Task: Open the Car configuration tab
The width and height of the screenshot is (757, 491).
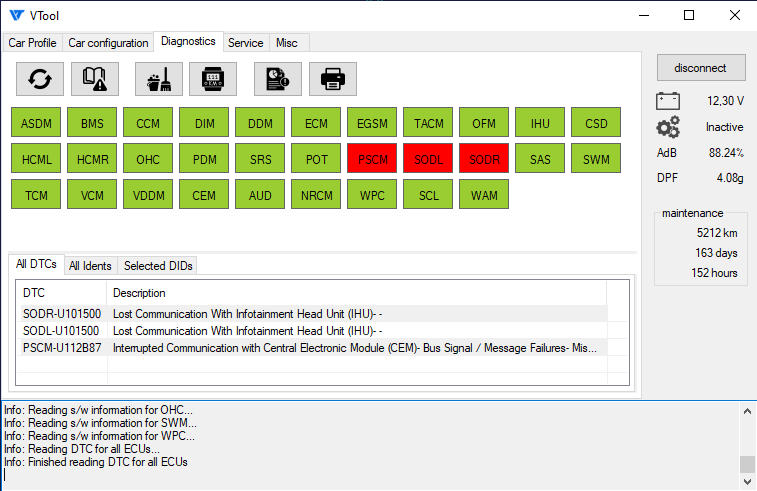Action: 108,43
